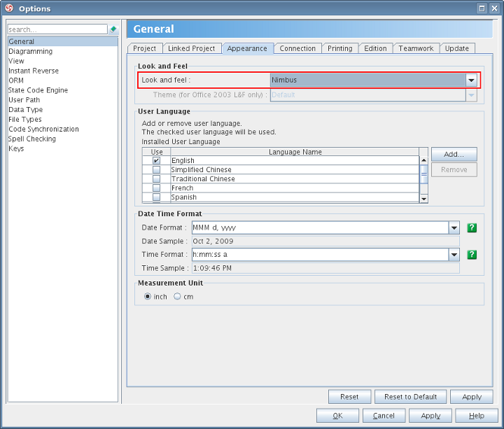Open Date Format help question icon
The width and height of the screenshot is (504, 429).
pyautogui.click(x=472, y=228)
